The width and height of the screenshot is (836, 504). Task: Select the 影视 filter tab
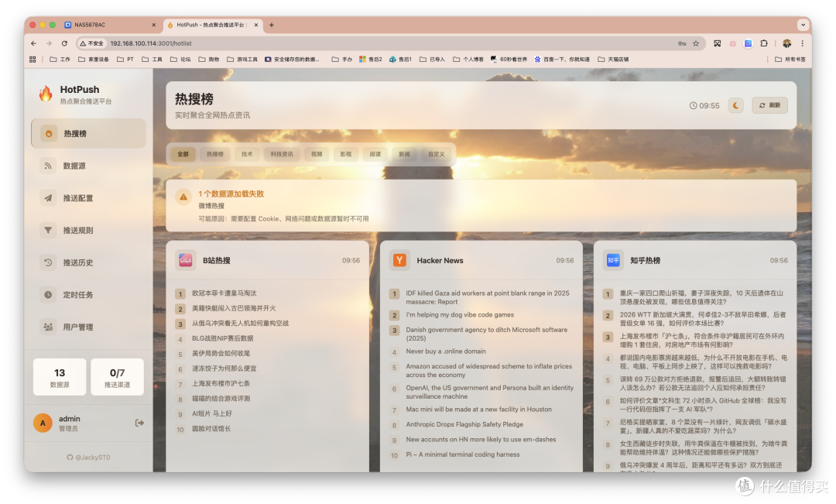pyautogui.click(x=346, y=154)
